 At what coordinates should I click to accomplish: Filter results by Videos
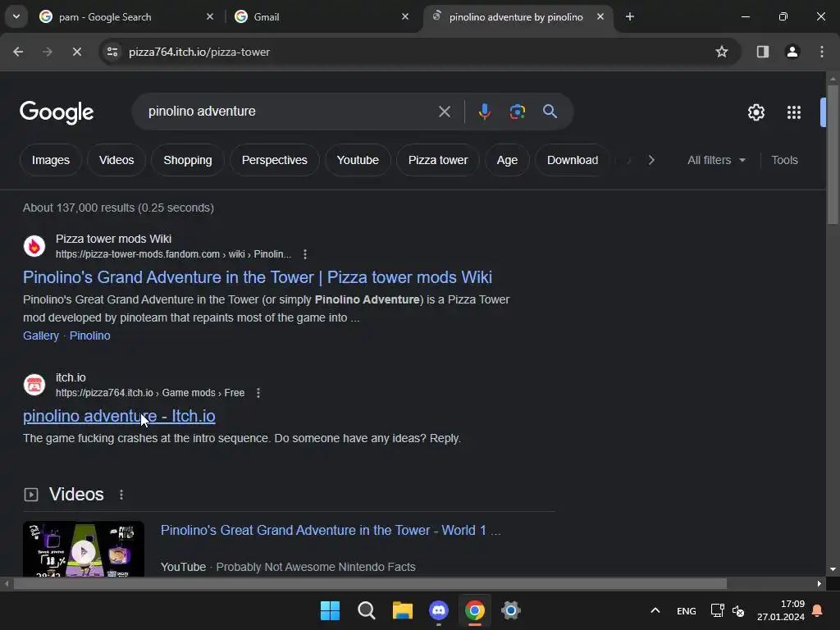point(116,160)
